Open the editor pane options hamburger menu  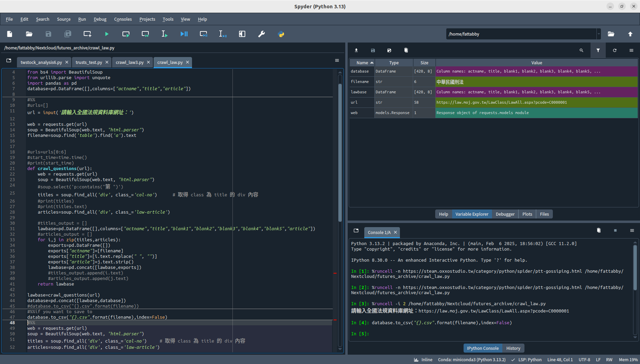click(337, 60)
